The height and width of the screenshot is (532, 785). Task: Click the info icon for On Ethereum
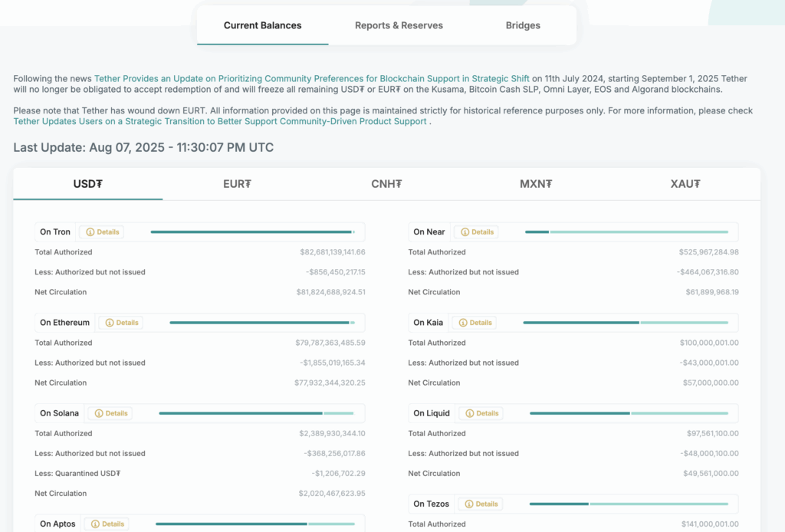click(x=110, y=323)
